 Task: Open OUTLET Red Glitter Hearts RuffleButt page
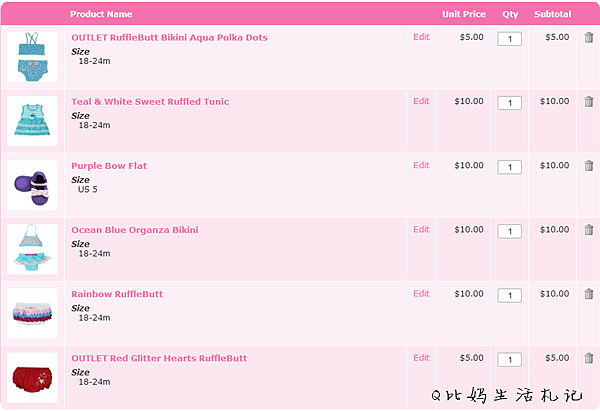tap(159, 358)
